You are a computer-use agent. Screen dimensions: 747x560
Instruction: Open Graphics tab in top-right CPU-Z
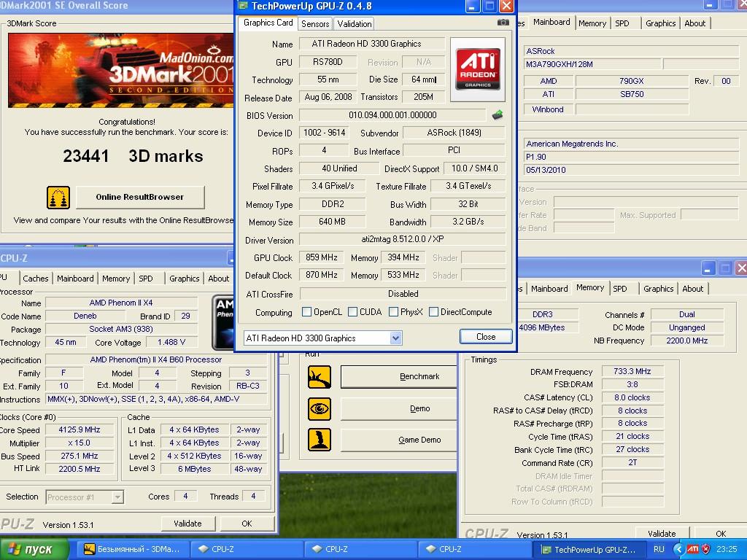(x=661, y=23)
